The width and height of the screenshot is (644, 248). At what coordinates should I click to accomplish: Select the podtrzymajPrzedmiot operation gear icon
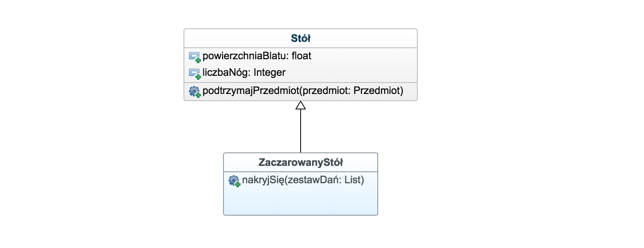click(195, 91)
